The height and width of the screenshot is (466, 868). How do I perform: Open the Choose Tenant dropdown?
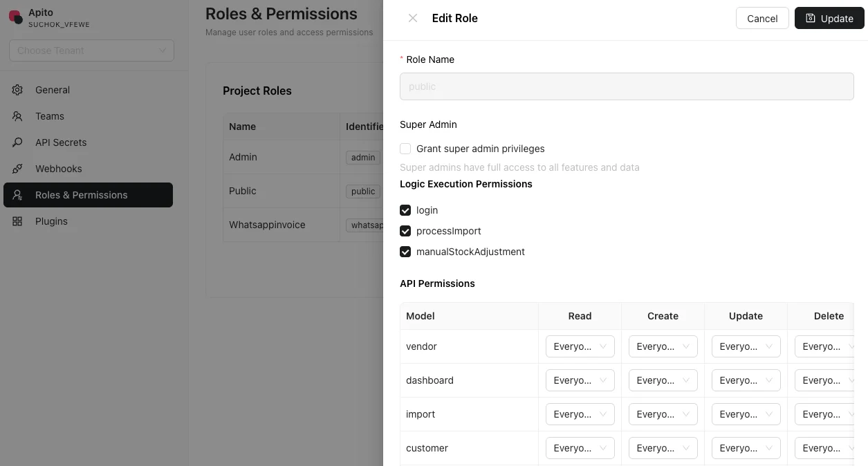[x=91, y=50]
